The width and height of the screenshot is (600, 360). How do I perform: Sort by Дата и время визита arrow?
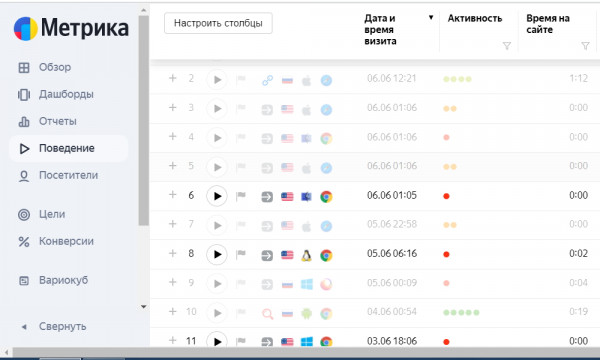[431, 18]
